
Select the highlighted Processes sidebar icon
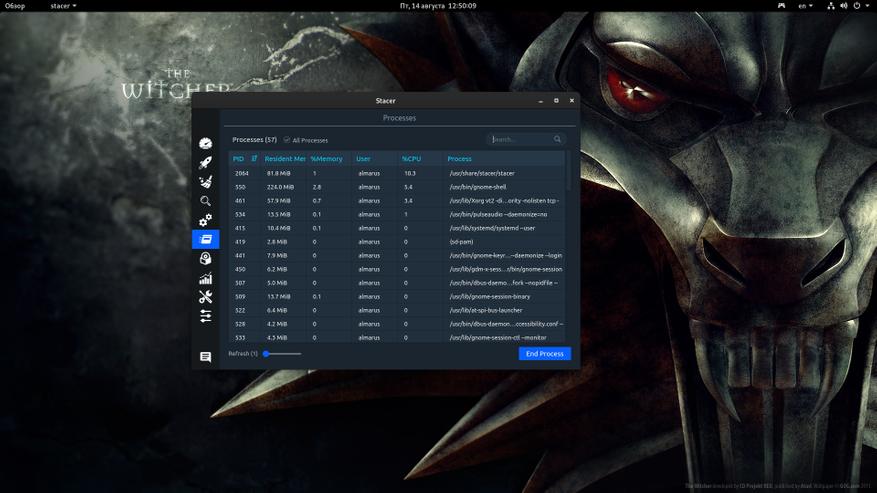tap(205, 239)
